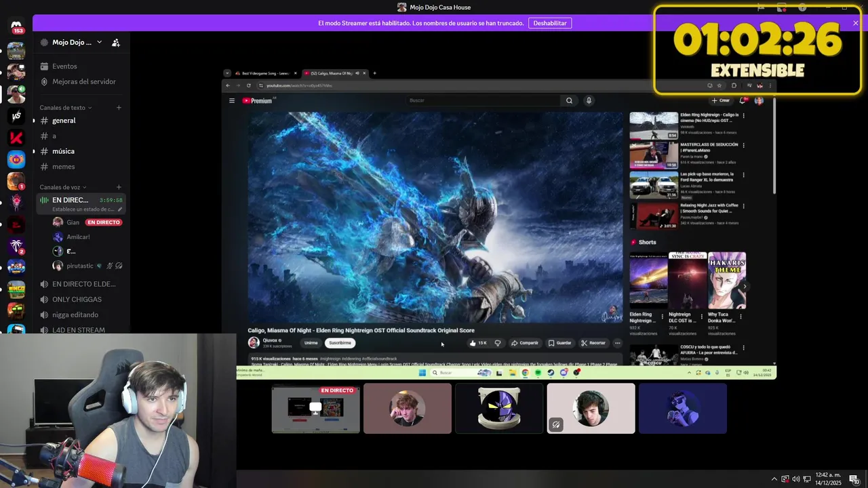Select the purple masked avatar participant tile
Image resolution: width=868 pixels, height=488 pixels.
point(499,408)
